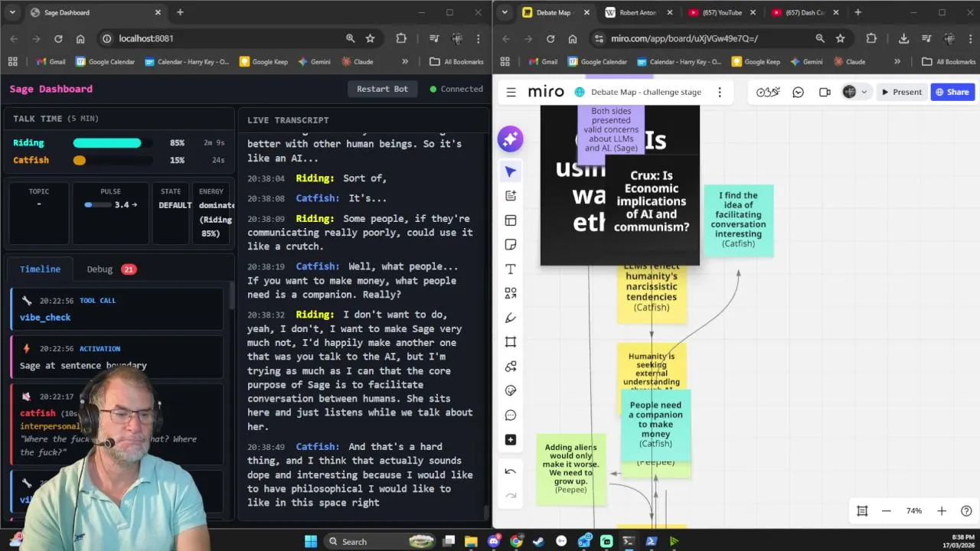Select the frame tool in Miro
Screen dimensions: 980x551
pyautogui.click(x=511, y=342)
